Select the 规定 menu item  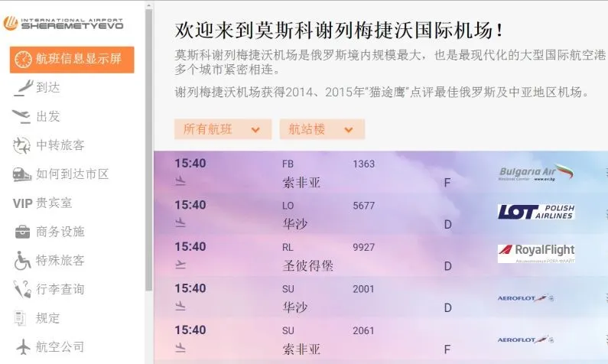tap(47, 318)
